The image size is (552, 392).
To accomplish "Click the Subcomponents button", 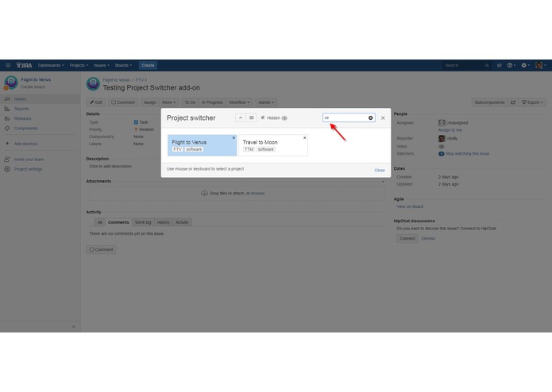I will point(489,102).
